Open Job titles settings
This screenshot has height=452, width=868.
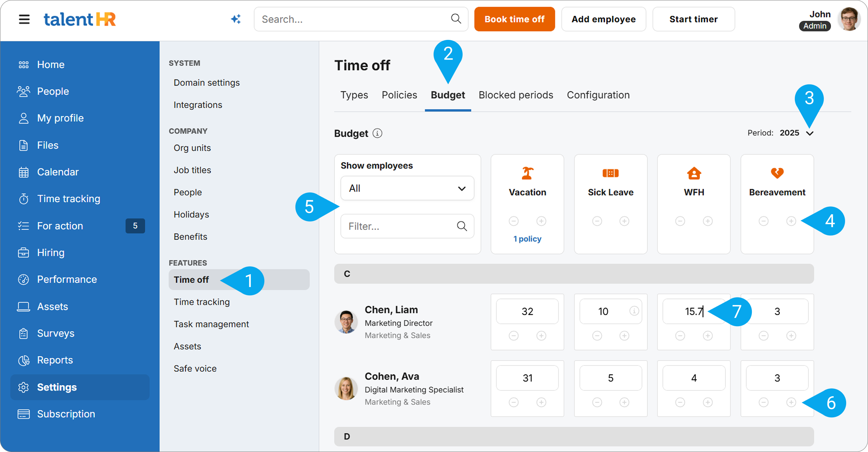[x=192, y=170]
